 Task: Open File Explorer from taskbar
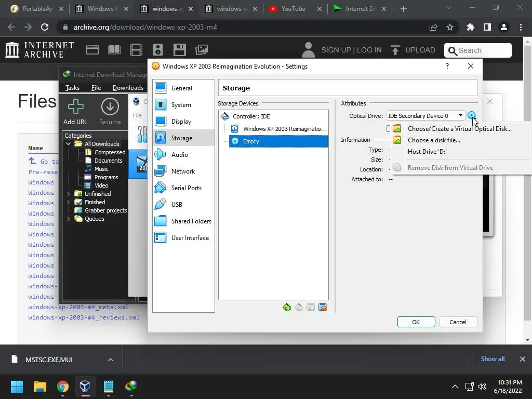click(x=39, y=386)
